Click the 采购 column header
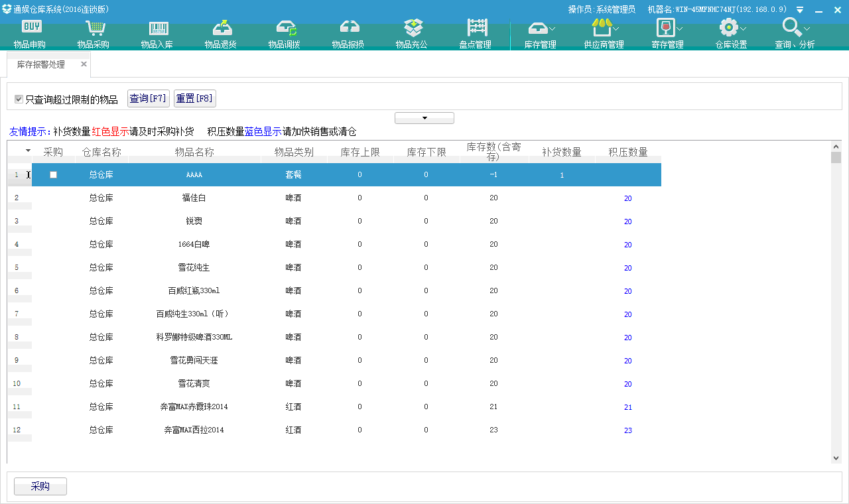 click(x=53, y=152)
